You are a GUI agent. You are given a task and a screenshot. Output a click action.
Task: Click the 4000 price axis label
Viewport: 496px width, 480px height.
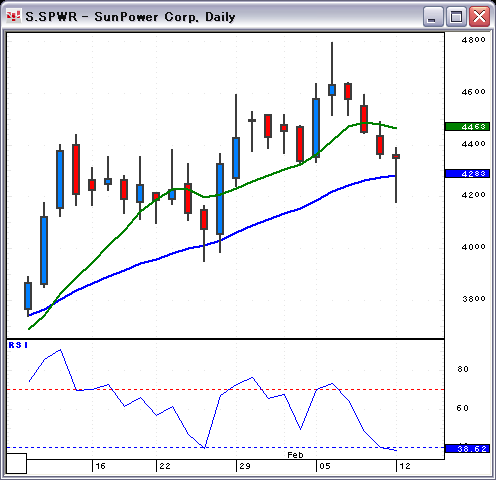tap(473, 247)
